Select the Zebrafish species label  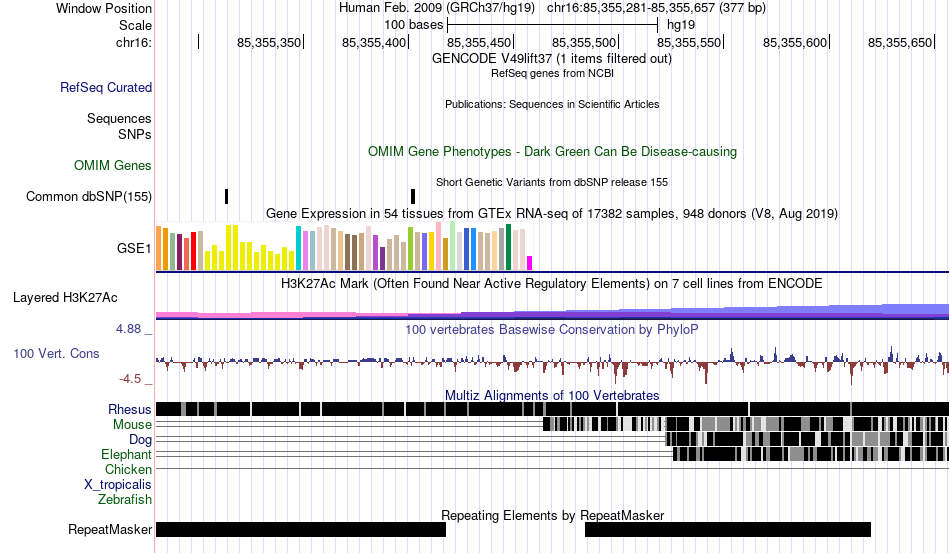coord(125,500)
